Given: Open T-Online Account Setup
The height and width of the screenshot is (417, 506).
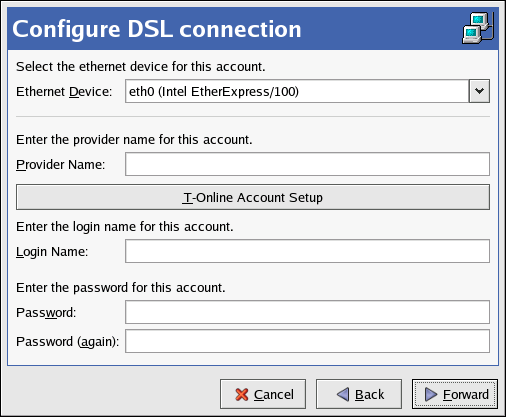Looking at the screenshot, I should click(x=253, y=197).
